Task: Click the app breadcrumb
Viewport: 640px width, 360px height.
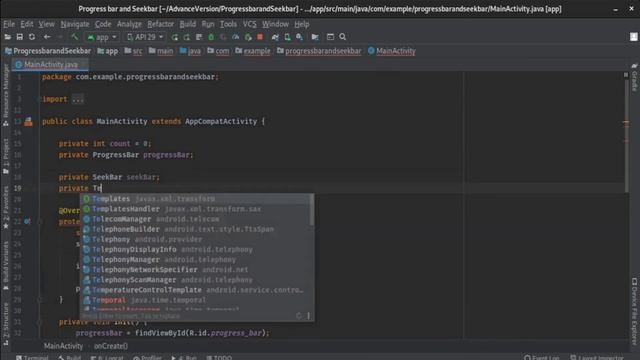Action: 108,51
